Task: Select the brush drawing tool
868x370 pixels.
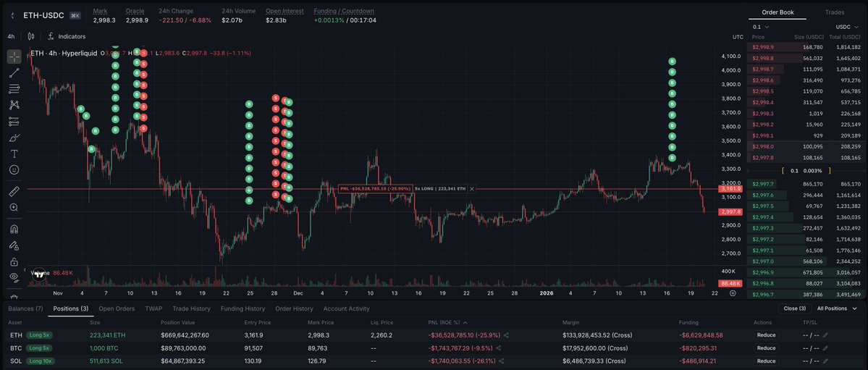Action: 14,138
